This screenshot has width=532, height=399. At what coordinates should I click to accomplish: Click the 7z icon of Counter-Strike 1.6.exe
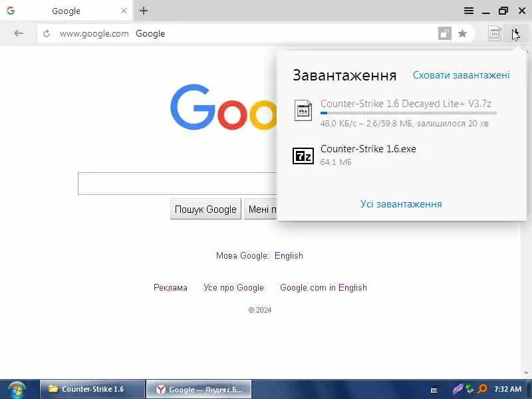coord(303,156)
